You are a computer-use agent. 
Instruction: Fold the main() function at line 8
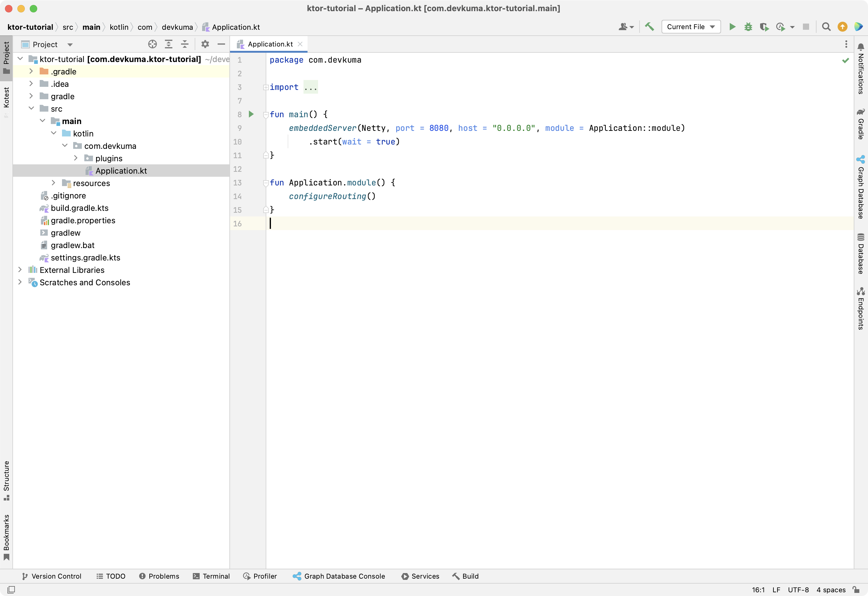(266, 115)
